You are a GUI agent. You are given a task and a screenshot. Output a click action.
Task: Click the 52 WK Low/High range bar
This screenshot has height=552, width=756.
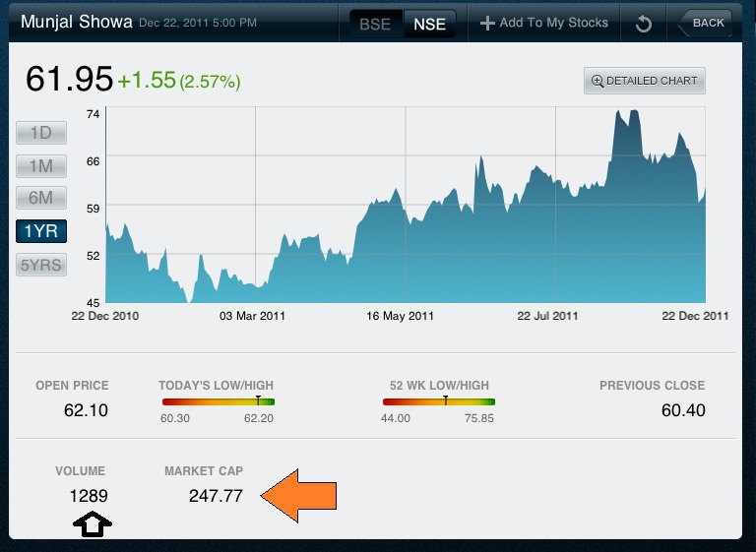pos(439,401)
